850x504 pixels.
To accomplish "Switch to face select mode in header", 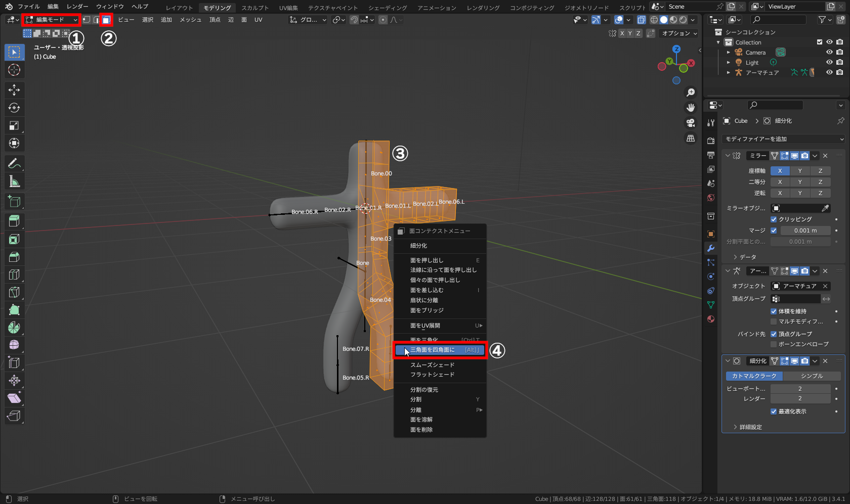I will pyautogui.click(x=105, y=20).
